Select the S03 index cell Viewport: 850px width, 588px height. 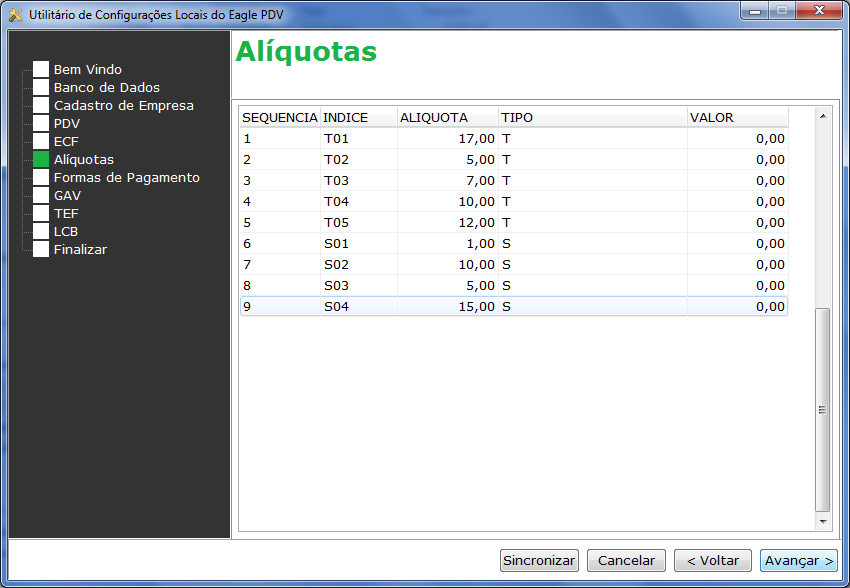pos(359,286)
